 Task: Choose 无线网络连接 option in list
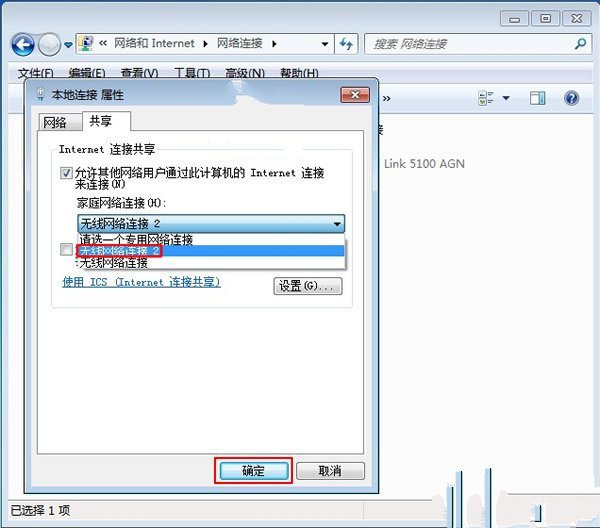(x=212, y=262)
